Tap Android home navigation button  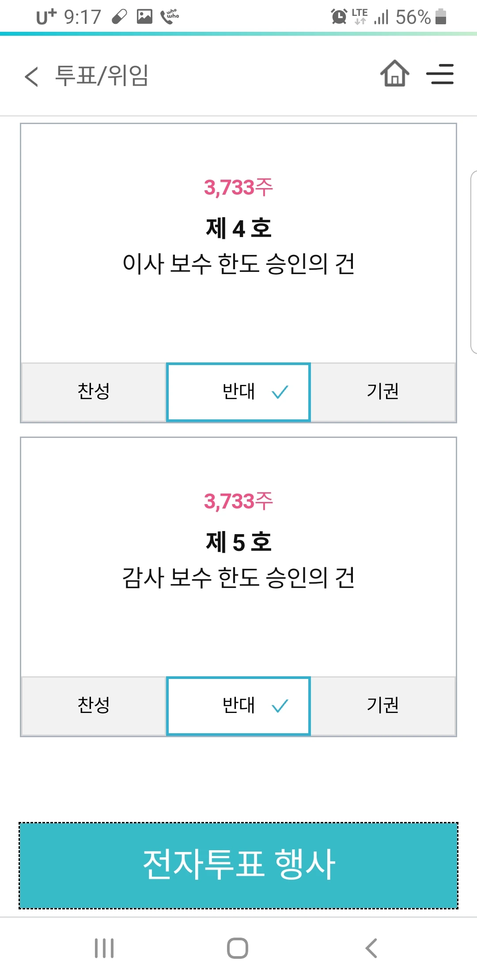[238, 948]
